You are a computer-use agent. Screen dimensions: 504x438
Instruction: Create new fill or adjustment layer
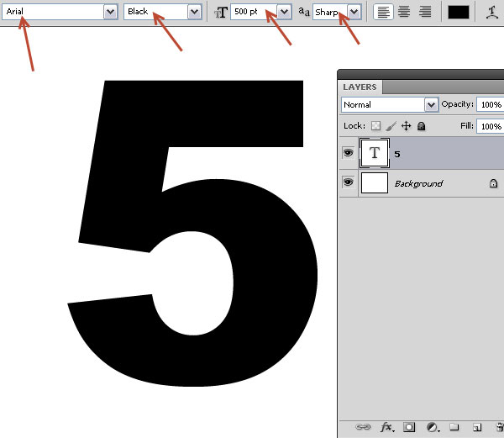click(x=433, y=427)
